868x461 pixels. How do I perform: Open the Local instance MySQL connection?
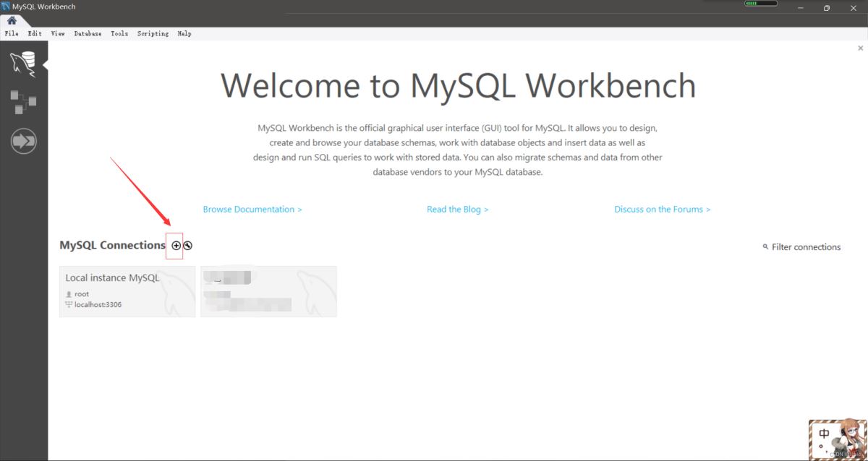(127, 290)
